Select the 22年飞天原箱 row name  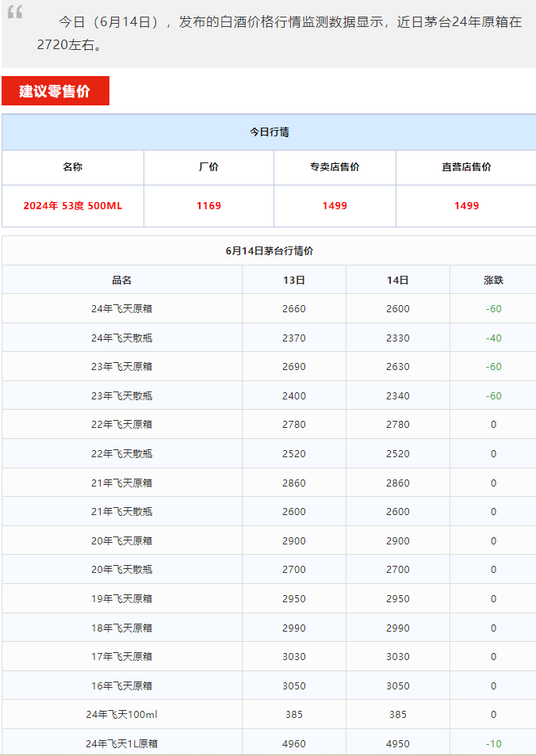pyautogui.click(x=121, y=424)
